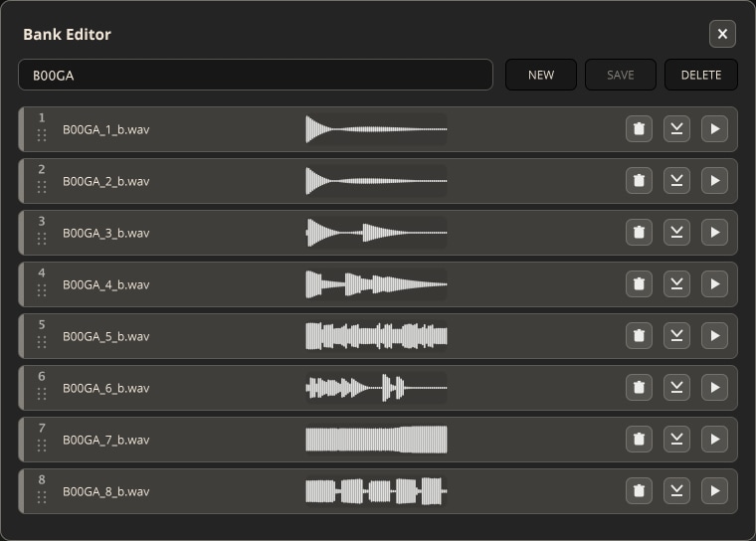Play sample B00GA_7_b.wav
This screenshot has width=756, height=541.
714,440
